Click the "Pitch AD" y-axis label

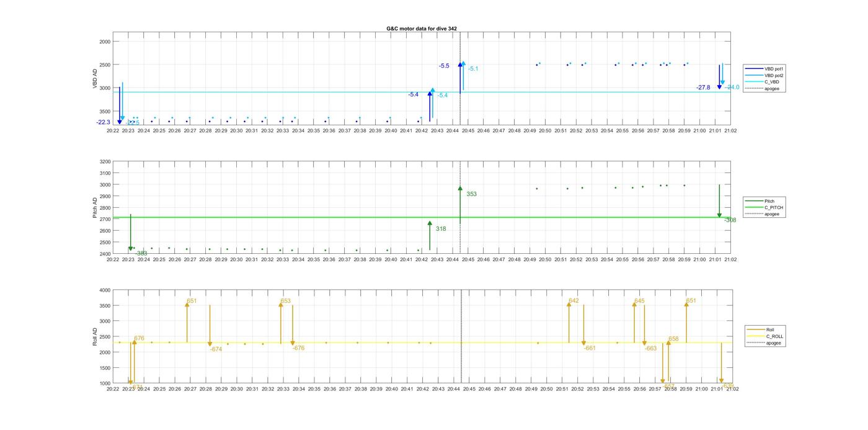[x=95, y=208]
